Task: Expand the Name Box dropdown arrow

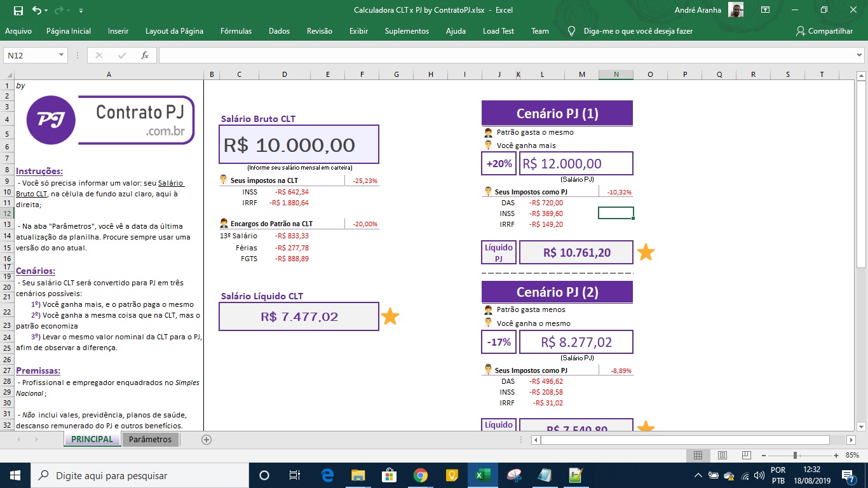Action: 62,55
